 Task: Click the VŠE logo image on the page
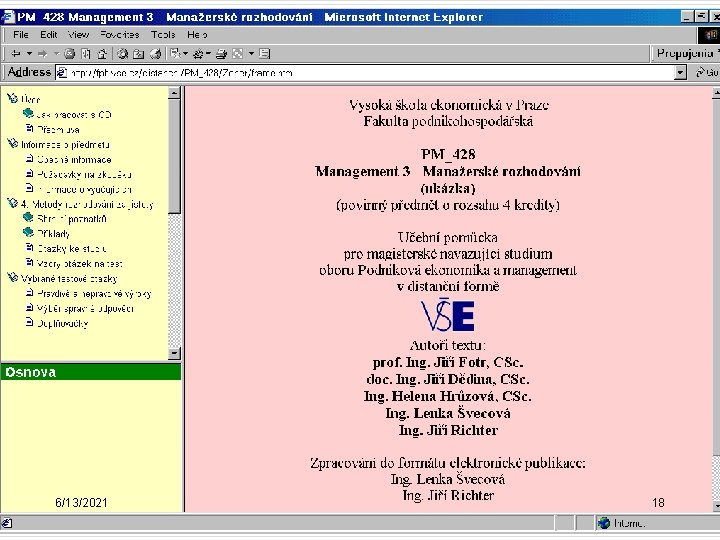[448, 315]
